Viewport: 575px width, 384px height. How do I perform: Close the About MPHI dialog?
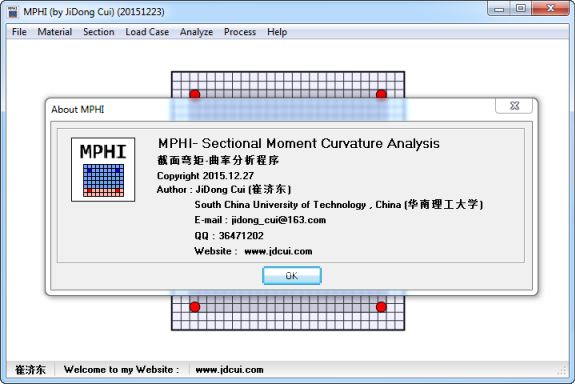click(514, 106)
